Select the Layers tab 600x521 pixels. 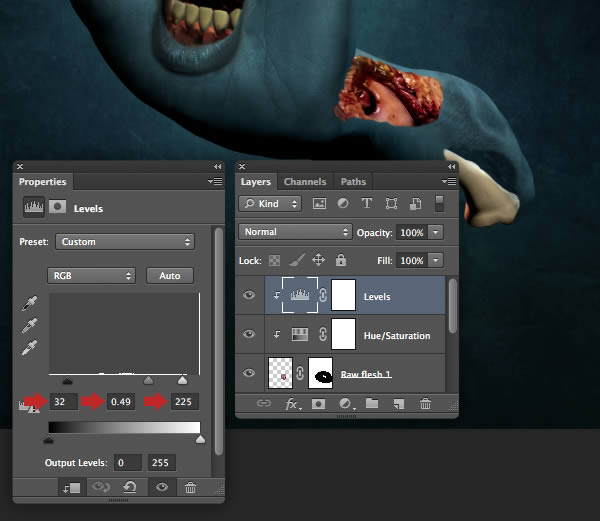point(256,182)
